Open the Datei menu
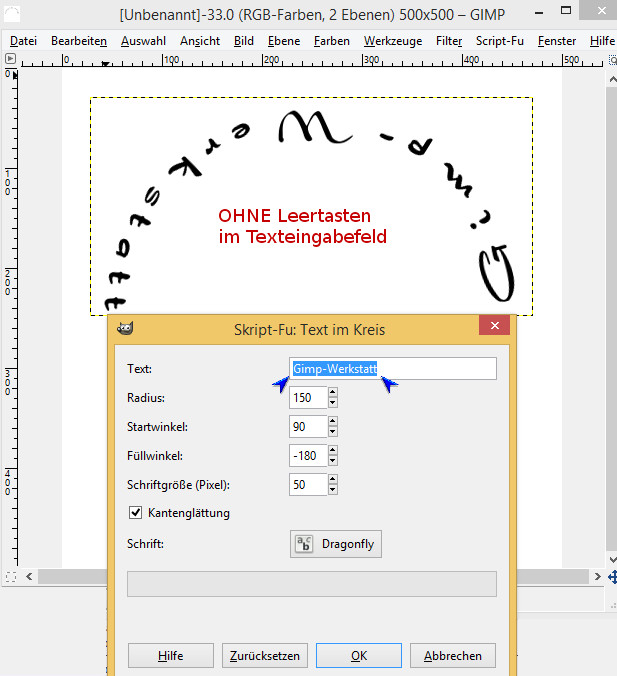617x676 pixels. click(23, 41)
